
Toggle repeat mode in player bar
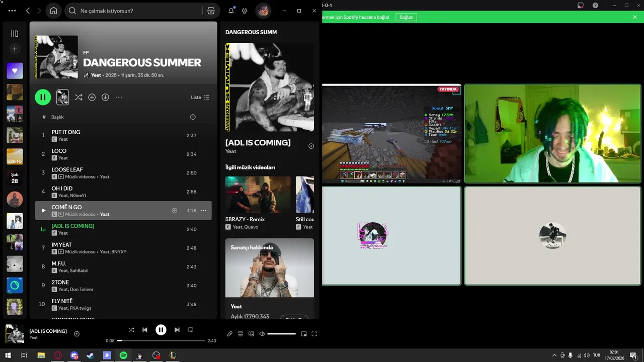pyautogui.click(x=191, y=330)
